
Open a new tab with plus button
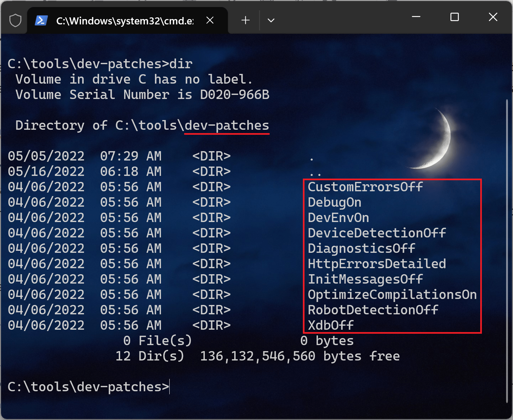[246, 20]
